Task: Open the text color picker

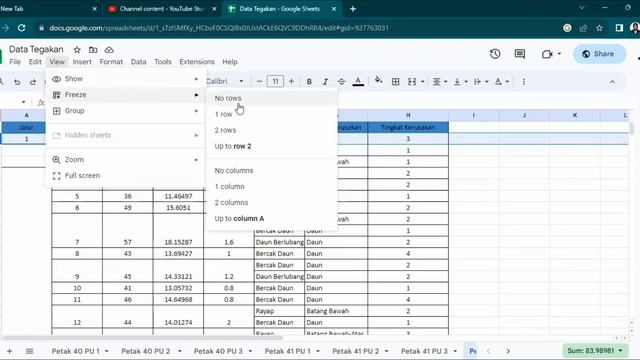Action: click(358, 82)
